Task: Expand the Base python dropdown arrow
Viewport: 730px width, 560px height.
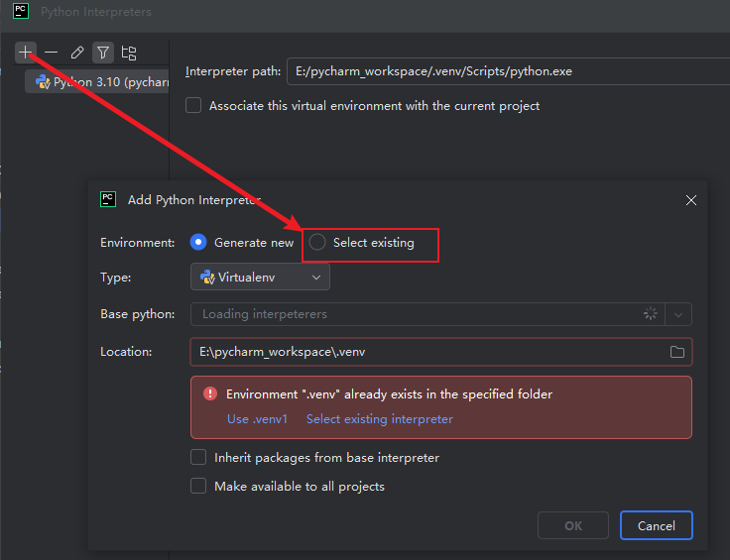Action: tap(678, 314)
